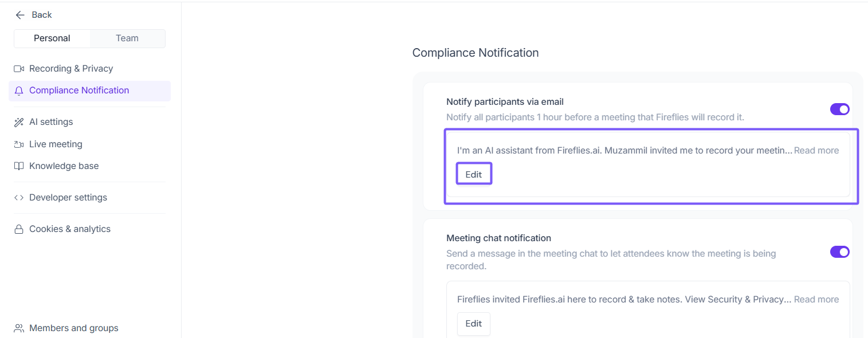Click the Developer settings code brackets icon
This screenshot has height=338, width=868.
pyautogui.click(x=19, y=198)
